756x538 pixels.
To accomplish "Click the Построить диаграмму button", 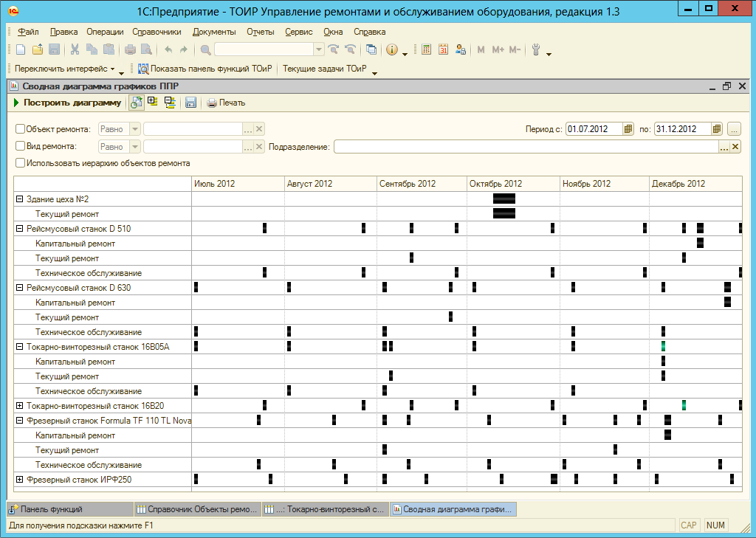I will (66, 103).
